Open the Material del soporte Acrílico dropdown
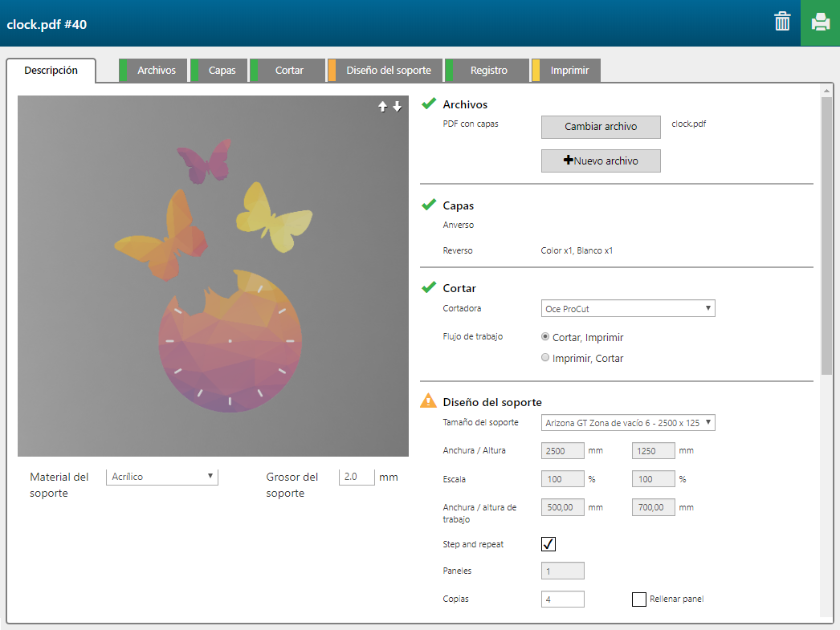840x630 pixels. pos(161,477)
